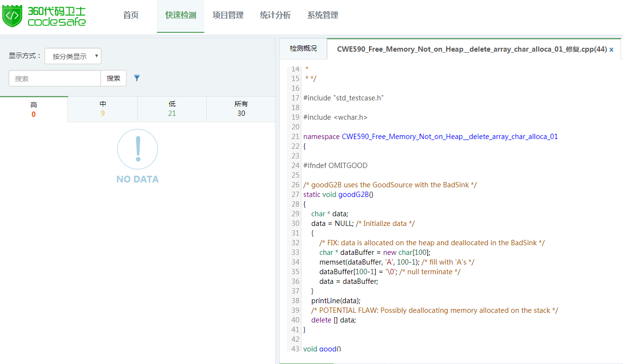Select the 高 severity tab
The height and width of the screenshot is (364, 623).
tap(34, 109)
